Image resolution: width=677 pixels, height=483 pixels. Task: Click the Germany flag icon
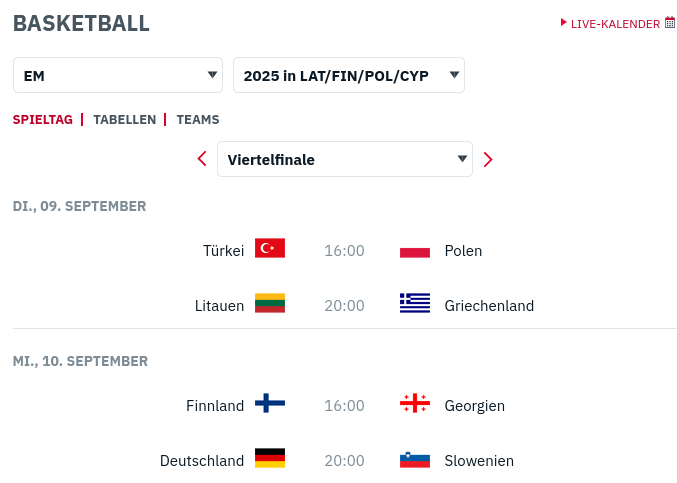click(270, 459)
